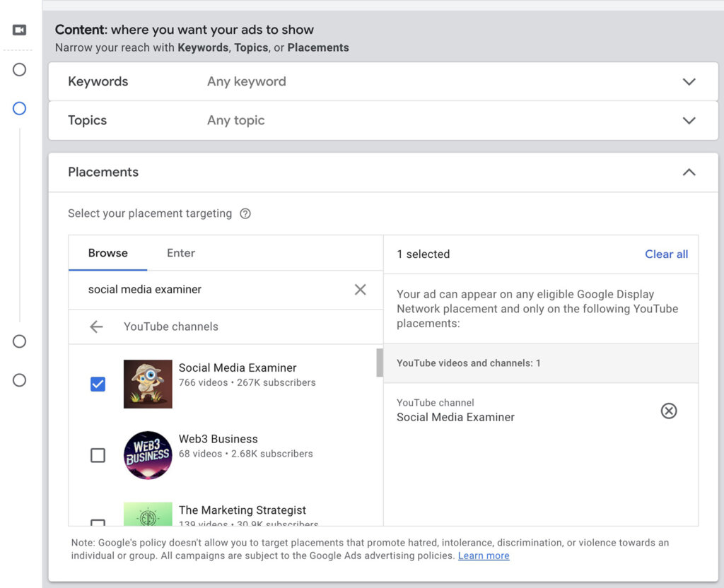This screenshot has width=724, height=588.
Task: Click the Web3 Business channel thumbnail
Action: (148, 455)
